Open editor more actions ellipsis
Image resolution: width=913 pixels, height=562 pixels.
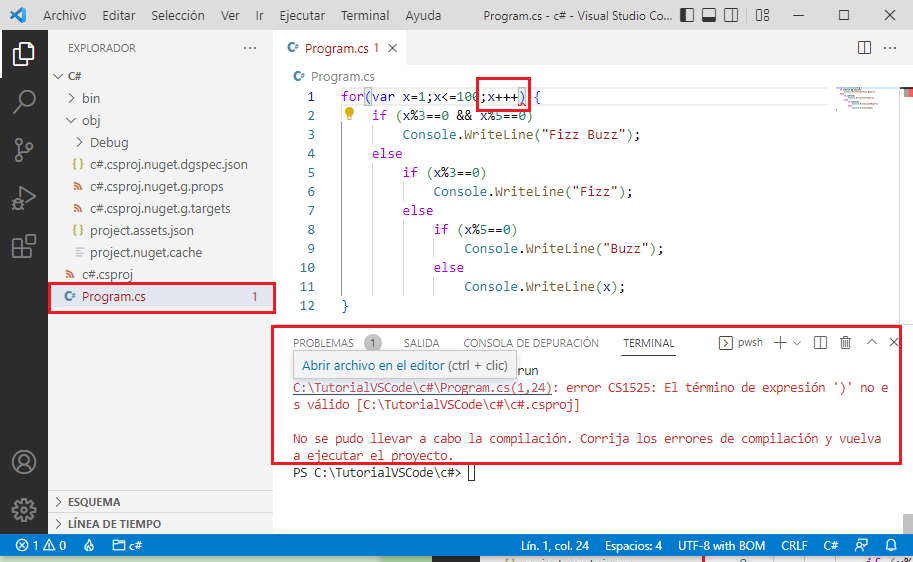890,48
